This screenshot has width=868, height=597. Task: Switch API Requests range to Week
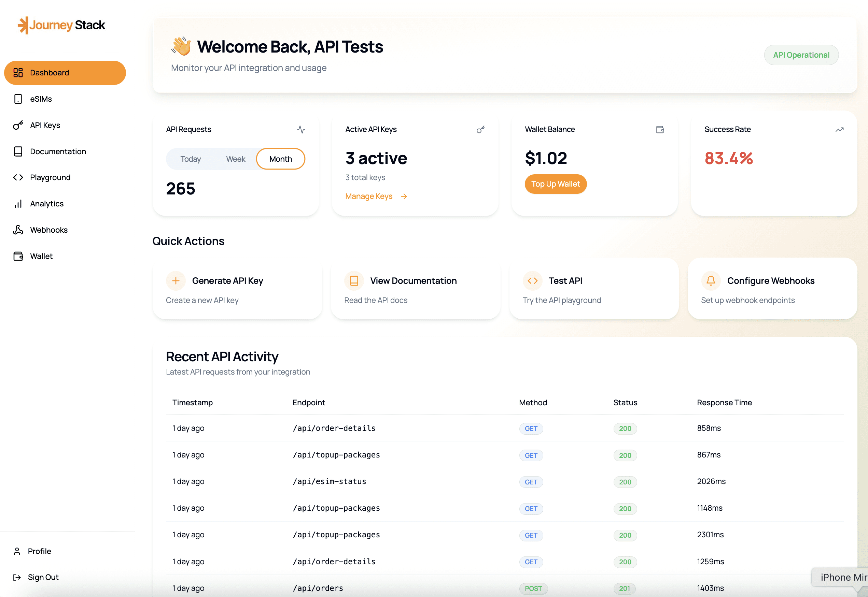pyautogui.click(x=235, y=159)
